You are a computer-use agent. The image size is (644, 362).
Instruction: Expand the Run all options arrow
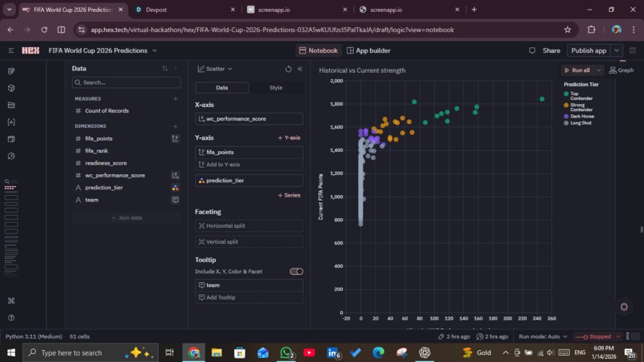click(x=598, y=70)
